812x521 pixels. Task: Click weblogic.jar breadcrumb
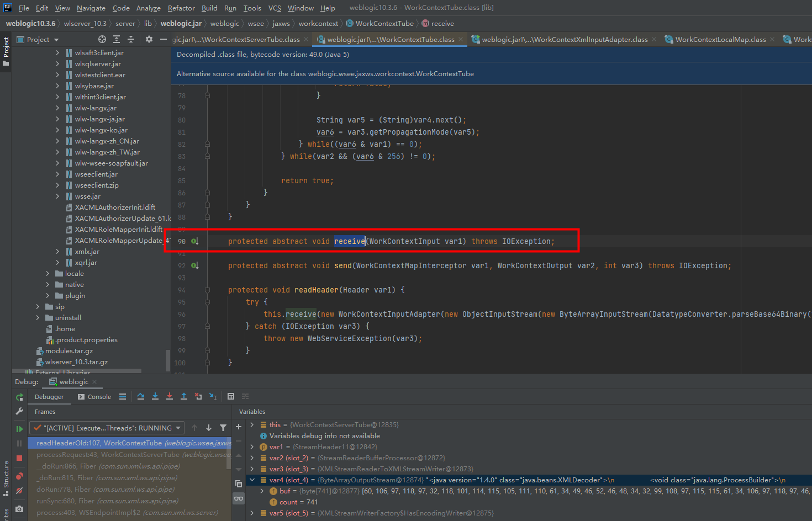pyautogui.click(x=181, y=24)
